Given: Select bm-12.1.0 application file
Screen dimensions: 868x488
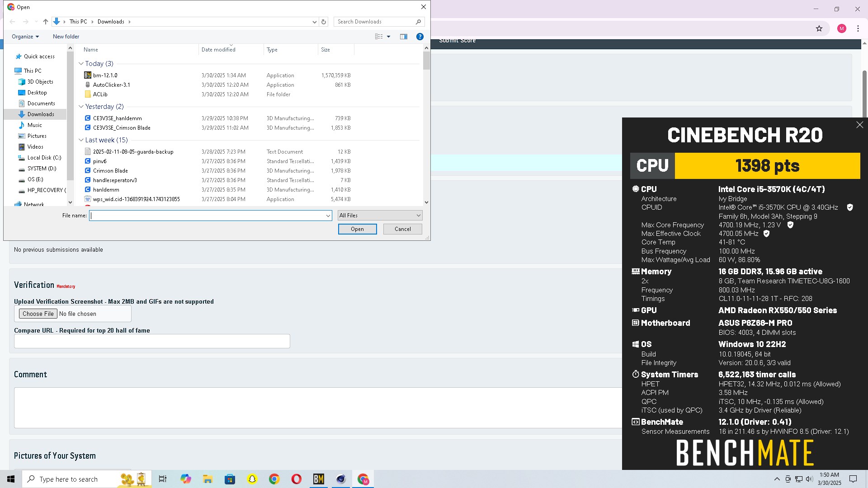Looking at the screenshot, I should (x=105, y=75).
